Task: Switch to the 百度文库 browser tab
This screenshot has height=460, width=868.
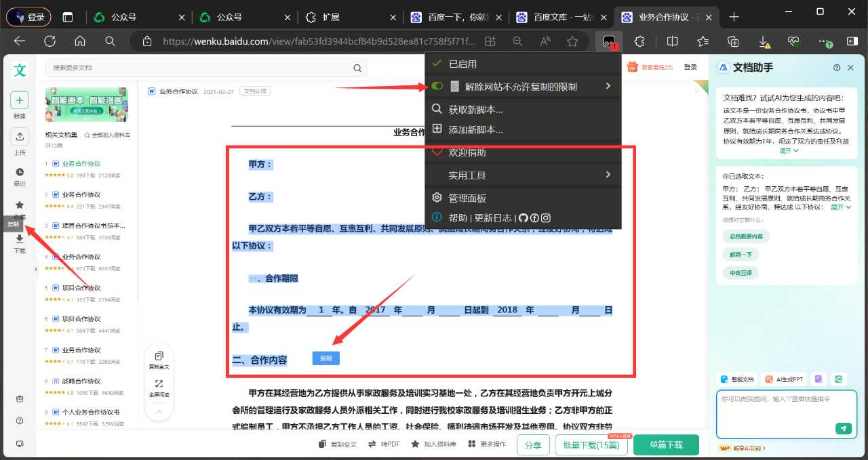Action: [x=560, y=17]
